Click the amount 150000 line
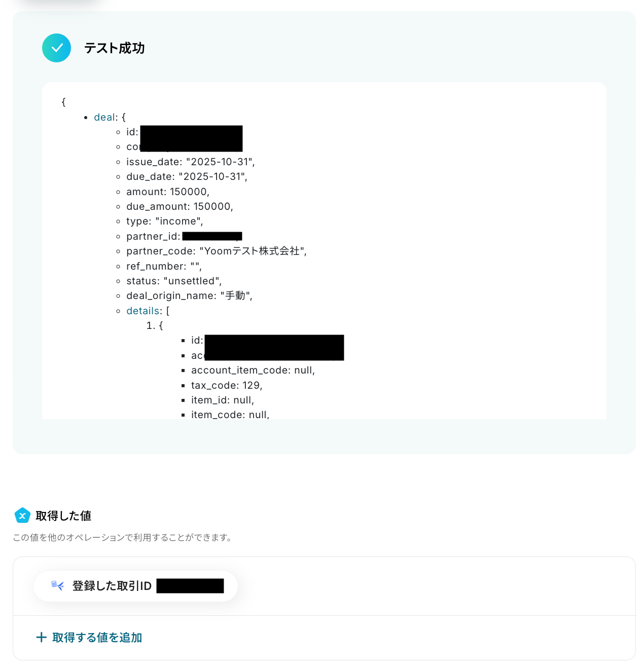Image resolution: width=644 pixels, height=667 pixels. (168, 192)
